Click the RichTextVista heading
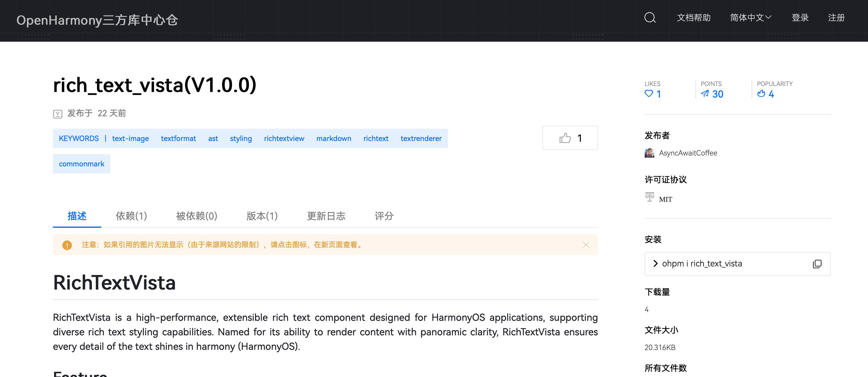 tap(115, 283)
